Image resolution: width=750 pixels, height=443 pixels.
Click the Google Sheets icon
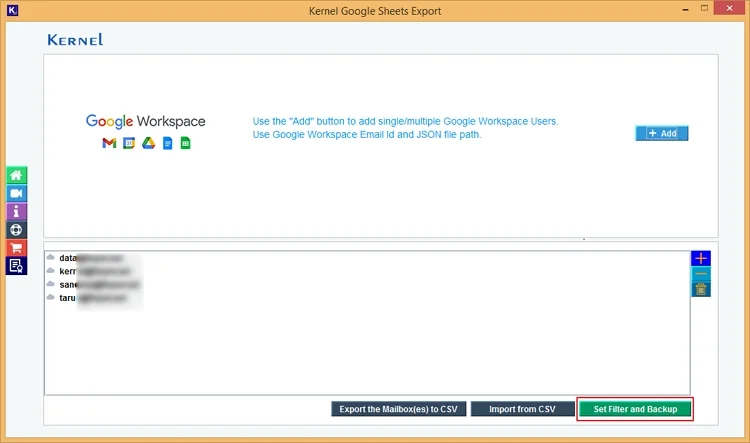[185, 144]
